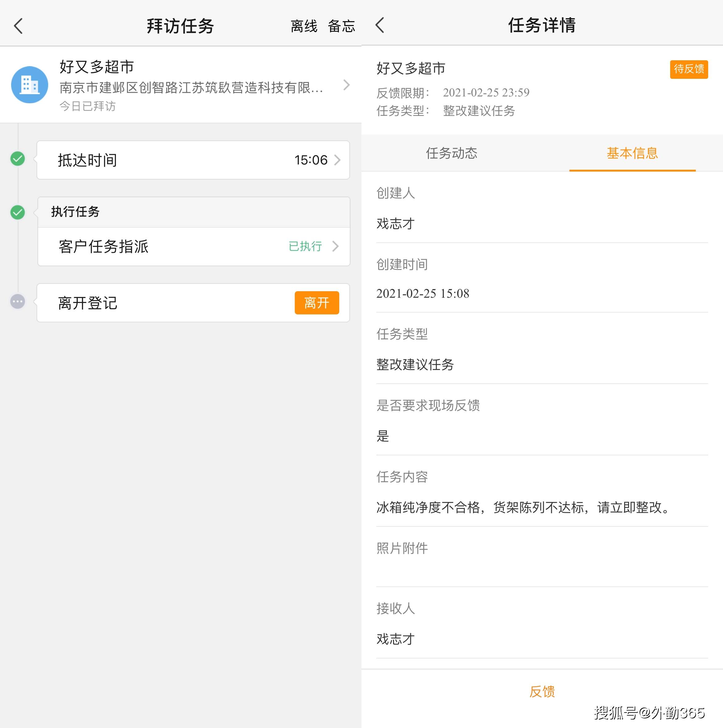The image size is (723, 728).
Task: Click the 抵达时间 label
Action: tap(87, 160)
